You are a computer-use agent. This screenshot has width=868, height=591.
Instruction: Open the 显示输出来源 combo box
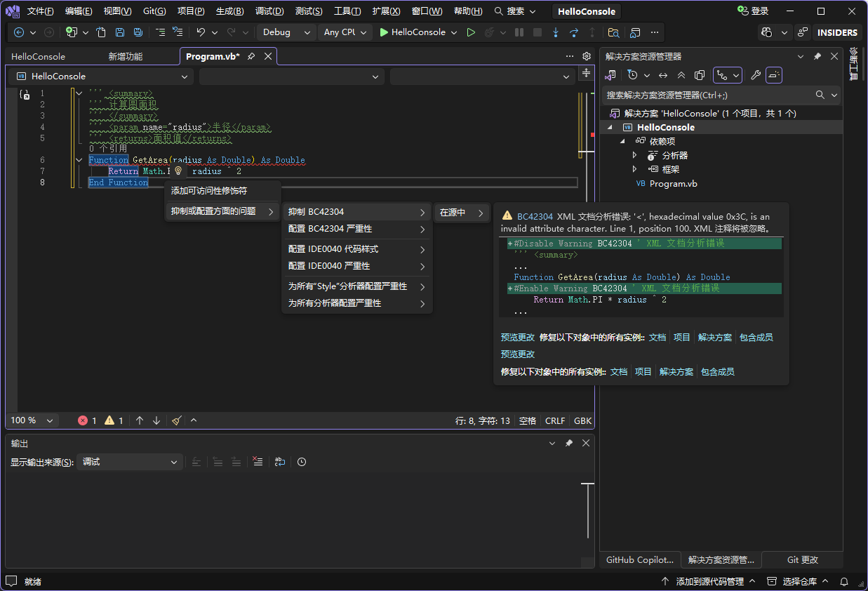(129, 462)
